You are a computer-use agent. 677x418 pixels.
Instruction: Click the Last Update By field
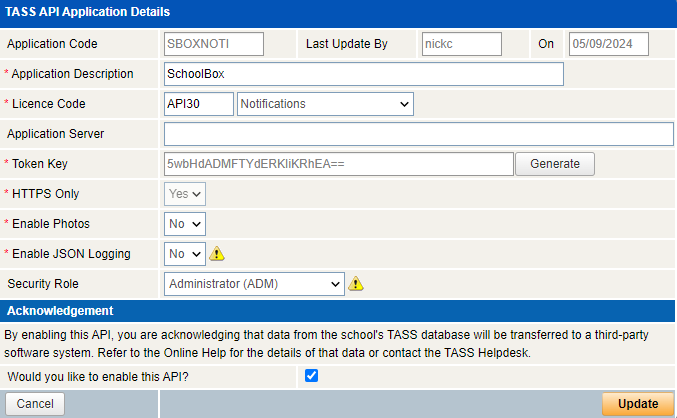[460, 44]
